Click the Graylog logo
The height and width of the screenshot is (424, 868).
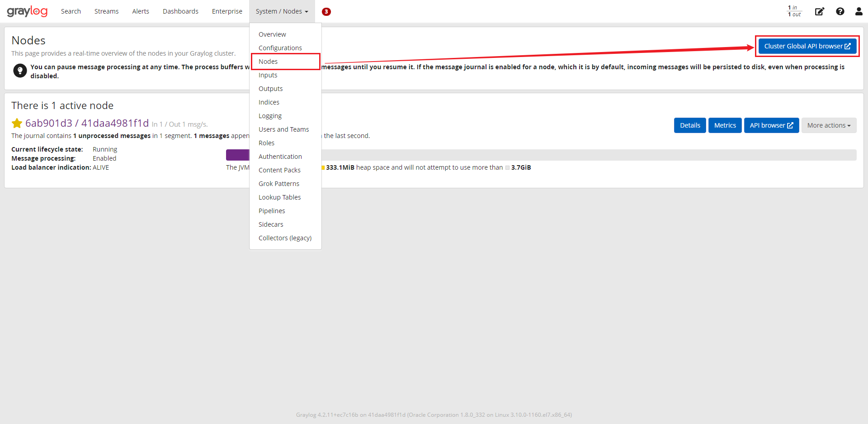tap(27, 11)
